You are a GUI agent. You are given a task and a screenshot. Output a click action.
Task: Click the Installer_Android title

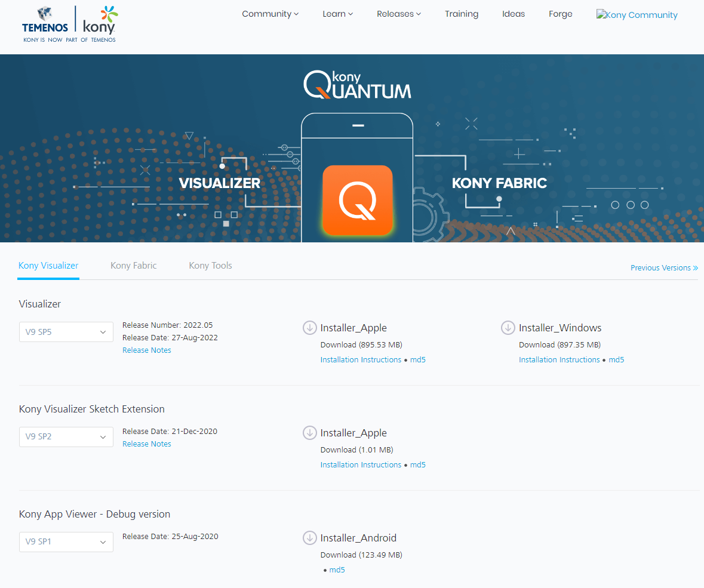tap(358, 538)
